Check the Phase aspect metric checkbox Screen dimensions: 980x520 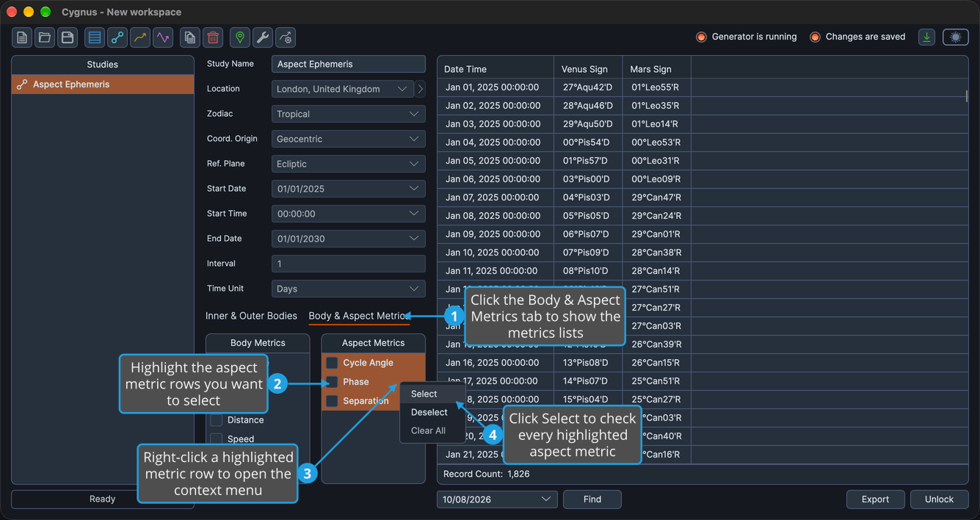click(x=332, y=382)
